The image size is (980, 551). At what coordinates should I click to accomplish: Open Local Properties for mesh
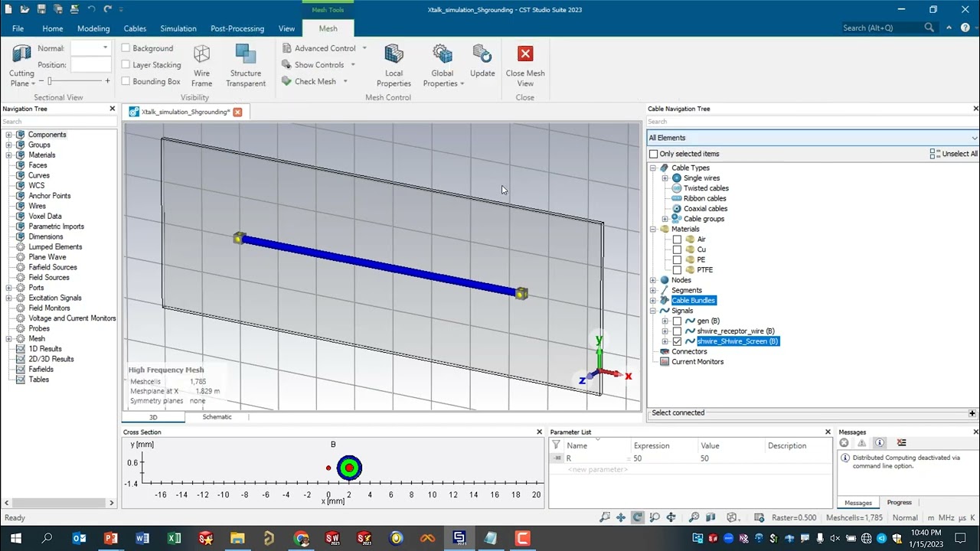394,65
